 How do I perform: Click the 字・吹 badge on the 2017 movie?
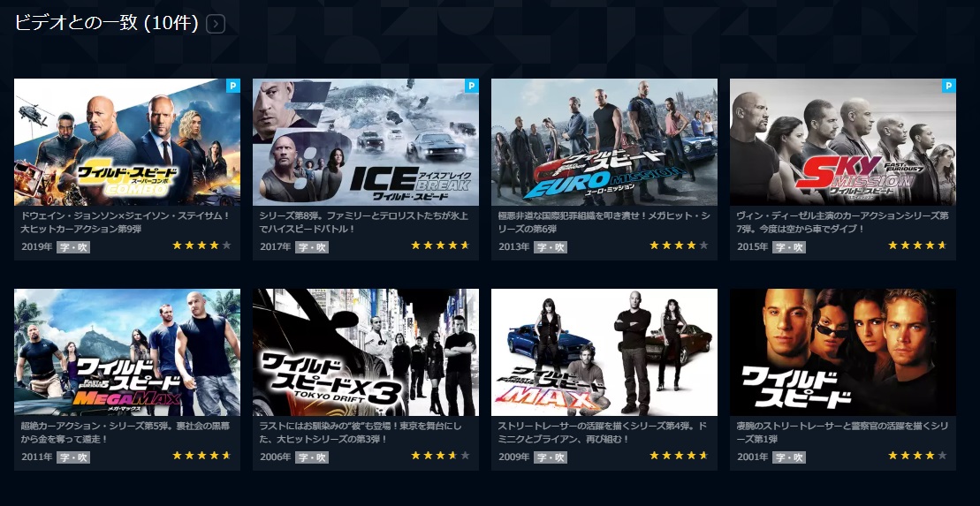pos(312,246)
